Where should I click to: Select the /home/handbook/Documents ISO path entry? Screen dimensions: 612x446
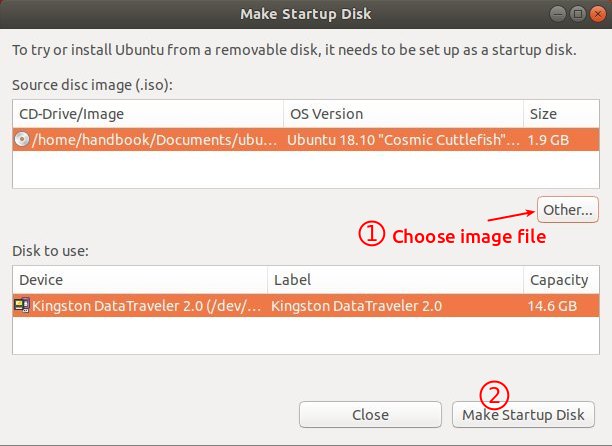155,140
